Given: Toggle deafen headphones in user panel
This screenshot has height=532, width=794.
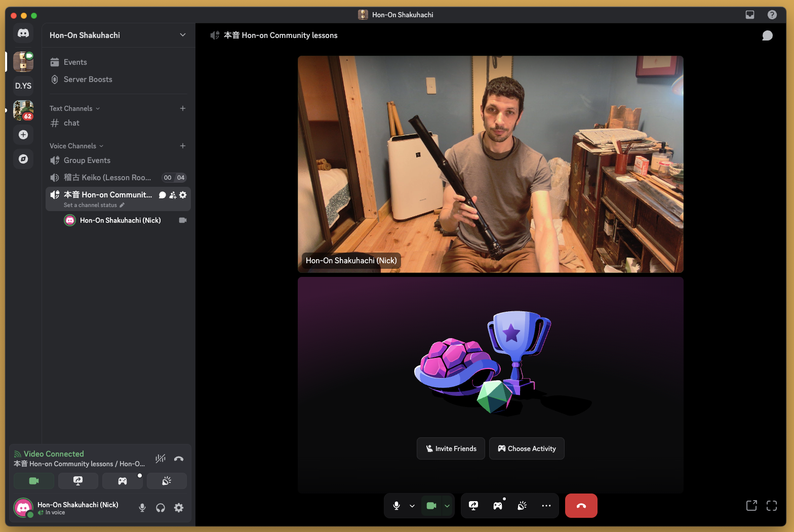Looking at the screenshot, I should 161,508.
